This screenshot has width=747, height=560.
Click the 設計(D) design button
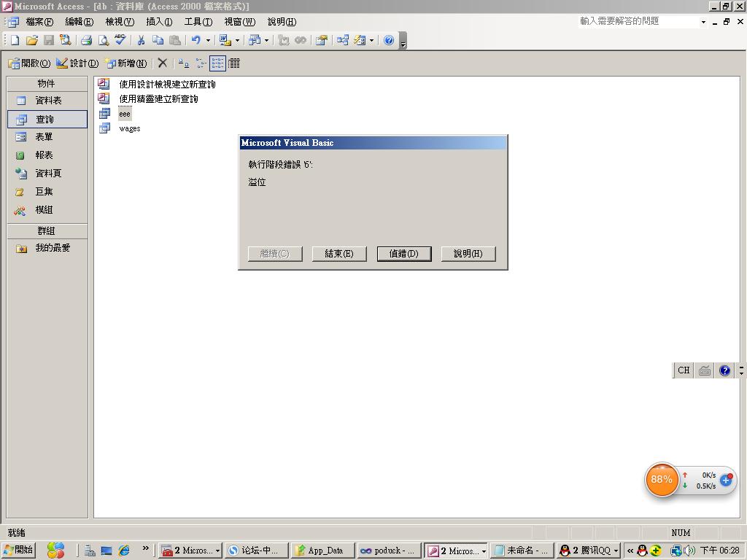coord(77,63)
